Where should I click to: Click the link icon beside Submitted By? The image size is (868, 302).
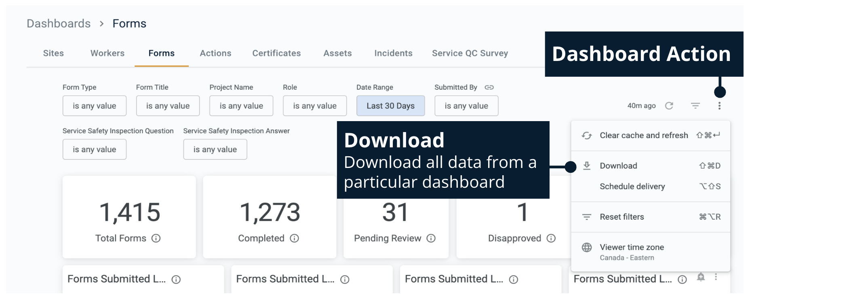(x=489, y=87)
